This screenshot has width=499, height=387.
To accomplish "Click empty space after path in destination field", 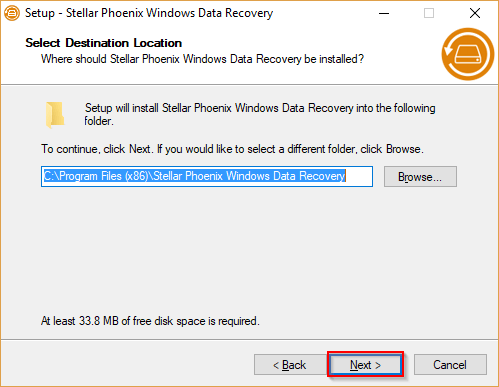I will (359, 176).
